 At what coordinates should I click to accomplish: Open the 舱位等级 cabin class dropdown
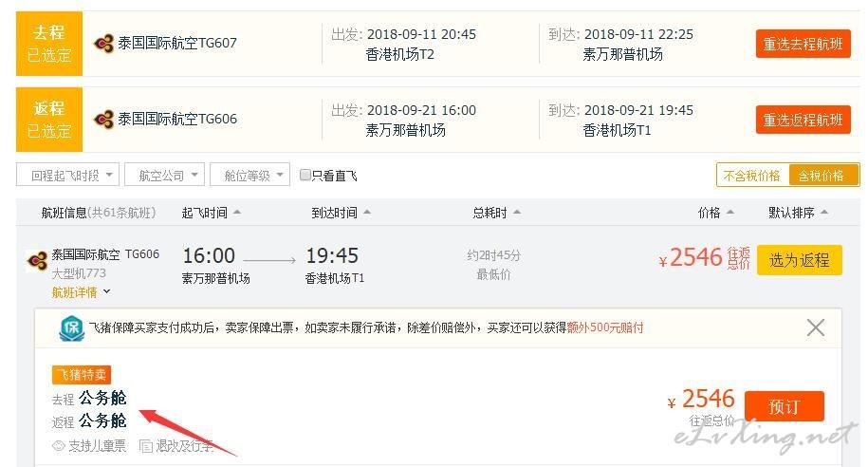point(249,175)
